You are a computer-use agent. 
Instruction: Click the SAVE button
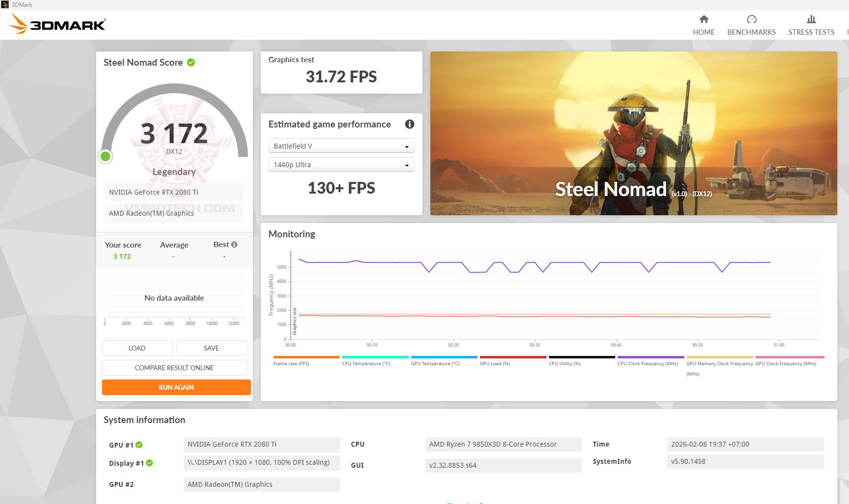211,348
